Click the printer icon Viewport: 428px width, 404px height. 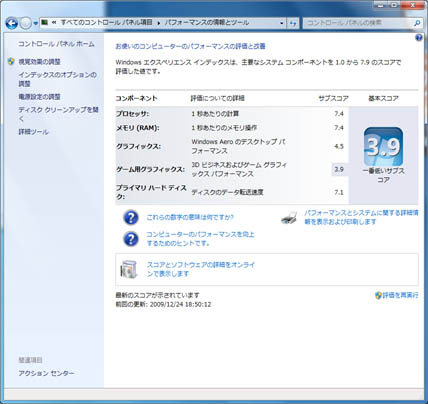(x=289, y=218)
